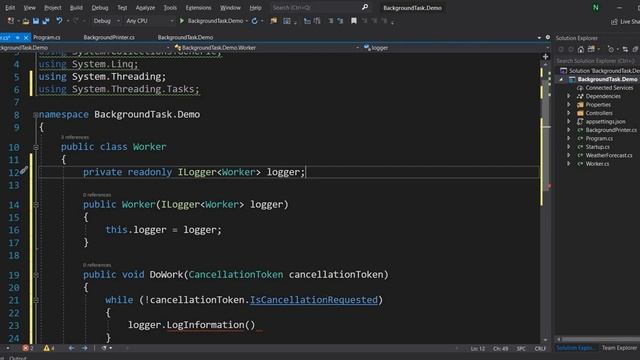640x360 pixels.
Task: Click the screwdriver quick action icon on line 12
Action: pos(24,170)
